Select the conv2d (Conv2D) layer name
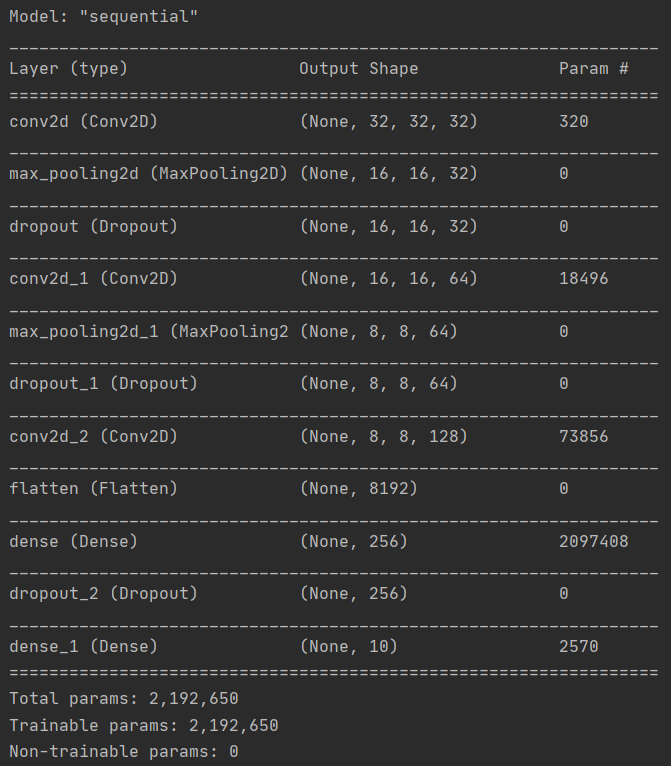This screenshot has height=766, width=671. coord(83,122)
